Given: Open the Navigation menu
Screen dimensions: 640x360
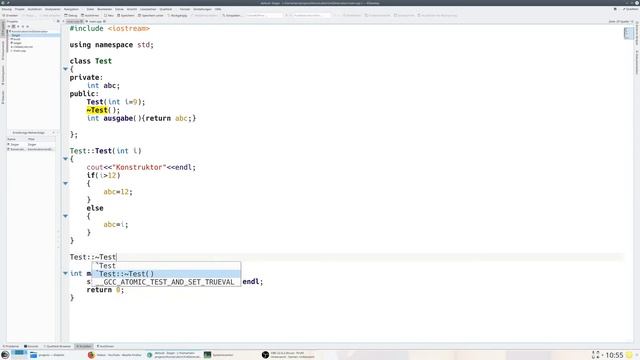Looking at the screenshot, I should coord(71,9).
